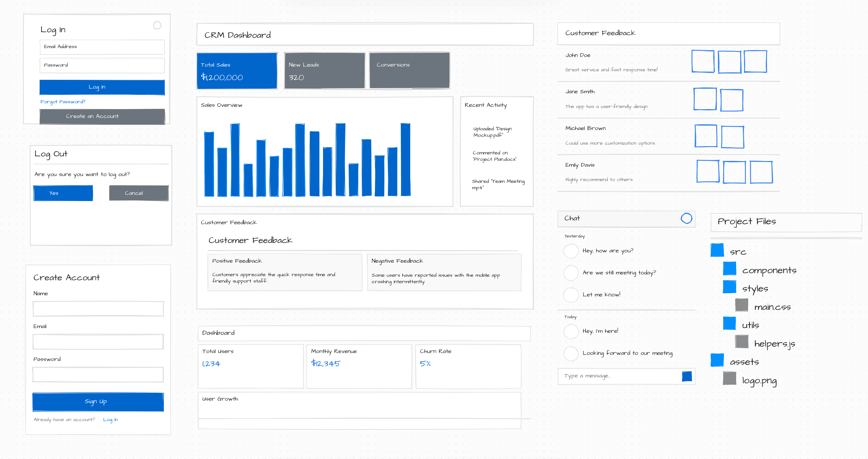Viewport: 868px width, 459px height.
Task: Select the New Leads card
Action: (x=324, y=71)
